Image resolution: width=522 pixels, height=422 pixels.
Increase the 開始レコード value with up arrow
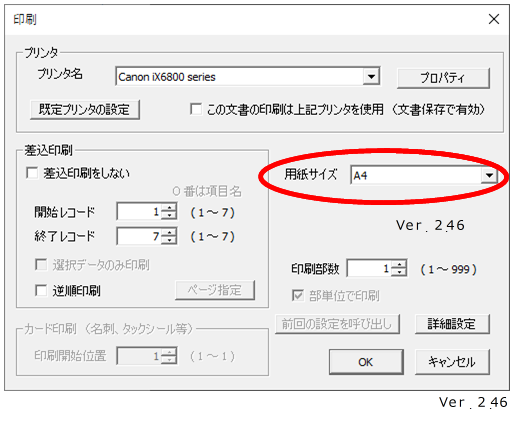click(x=169, y=207)
